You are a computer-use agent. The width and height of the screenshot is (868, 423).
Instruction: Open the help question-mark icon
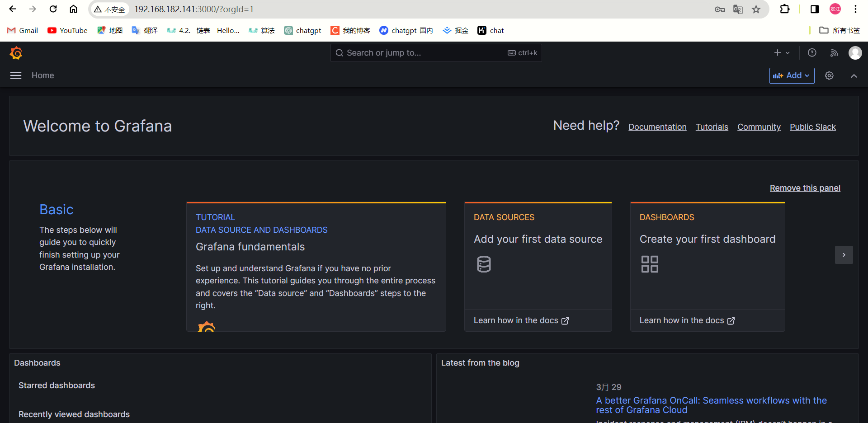click(x=812, y=53)
